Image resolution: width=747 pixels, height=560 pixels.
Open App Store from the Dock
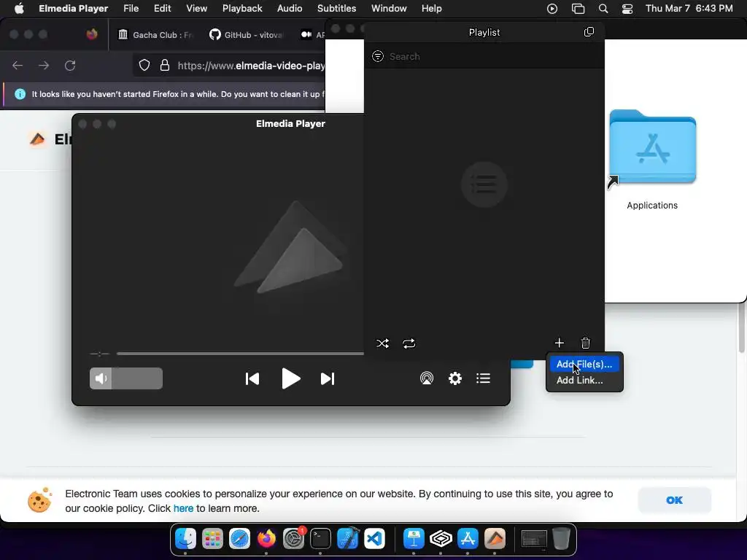coord(468,539)
